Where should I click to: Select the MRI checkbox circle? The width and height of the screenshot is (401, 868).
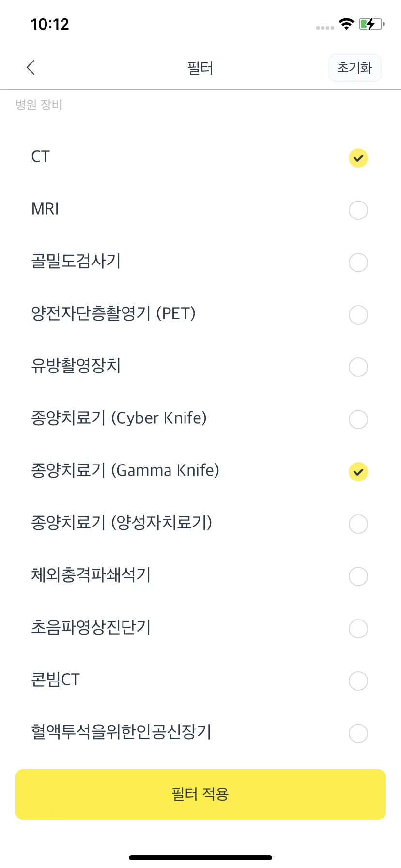coord(358,210)
